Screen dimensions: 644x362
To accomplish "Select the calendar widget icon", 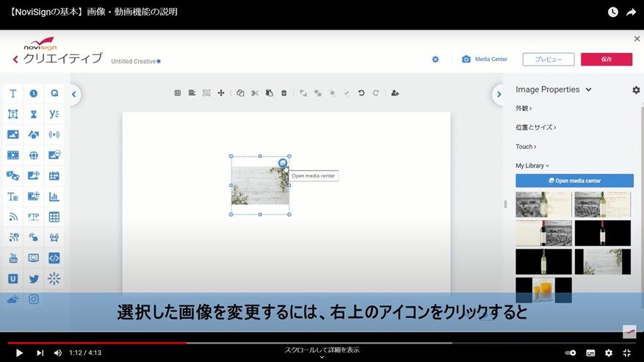I will pos(54,176).
